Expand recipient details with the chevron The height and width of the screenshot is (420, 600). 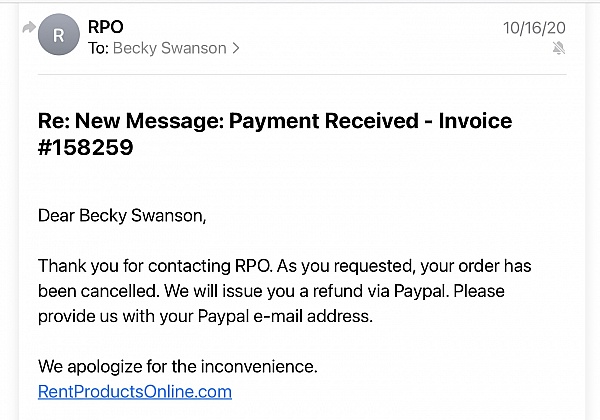(236, 48)
